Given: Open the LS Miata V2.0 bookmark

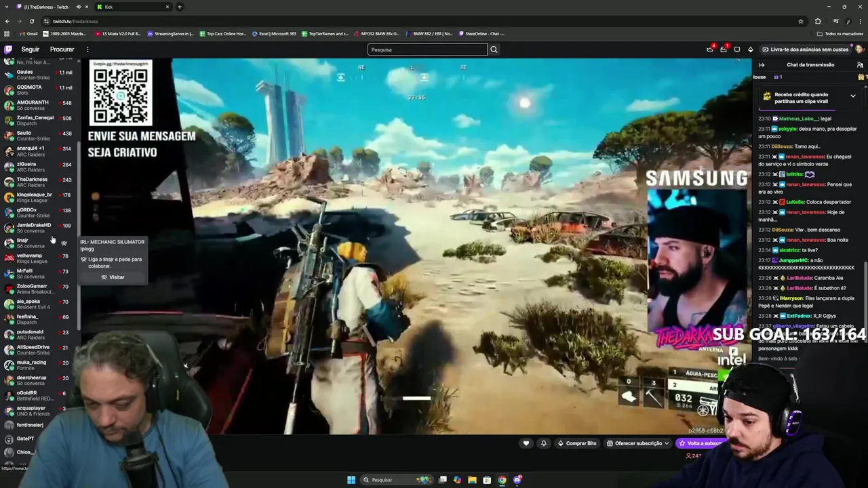Looking at the screenshot, I should [x=118, y=33].
